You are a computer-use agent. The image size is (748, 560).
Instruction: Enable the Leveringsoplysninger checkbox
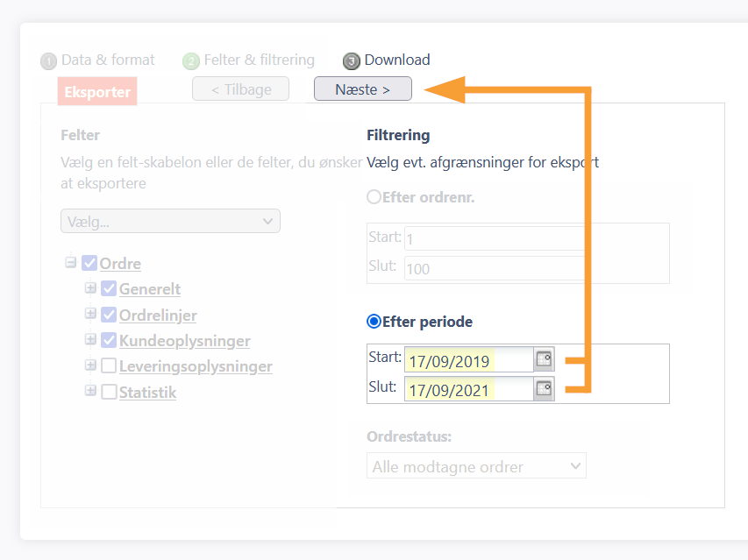click(x=109, y=365)
